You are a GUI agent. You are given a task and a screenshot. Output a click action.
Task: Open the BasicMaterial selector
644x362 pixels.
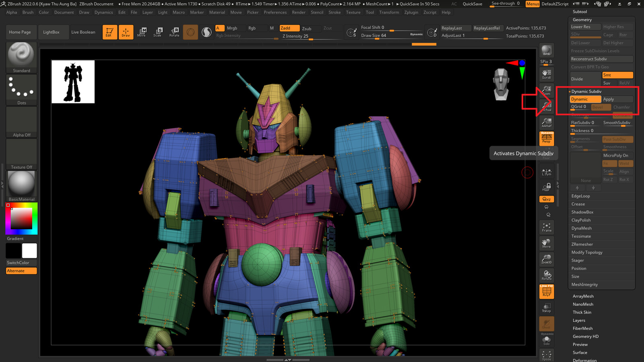pos(21,186)
